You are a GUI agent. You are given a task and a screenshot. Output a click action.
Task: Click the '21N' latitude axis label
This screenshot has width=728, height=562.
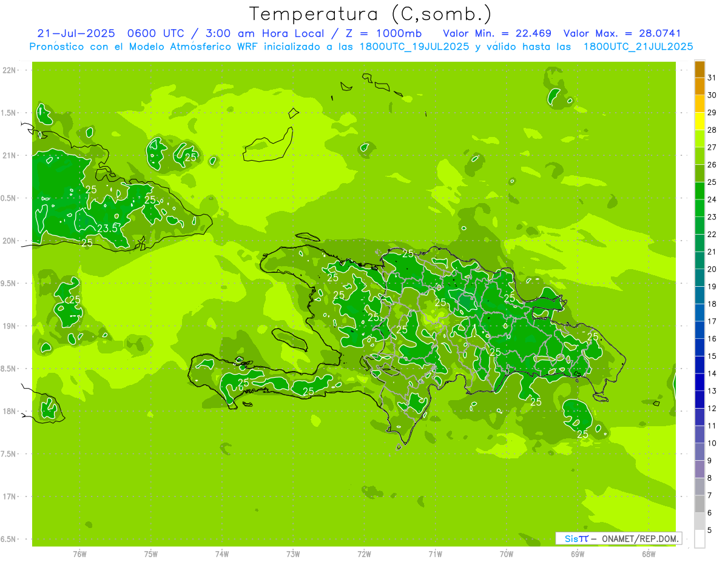click(x=9, y=155)
